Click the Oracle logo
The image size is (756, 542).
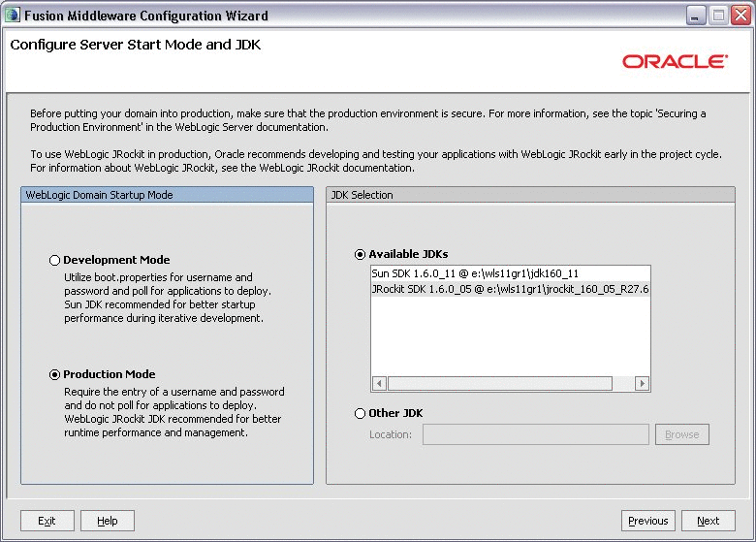click(675, 61)
